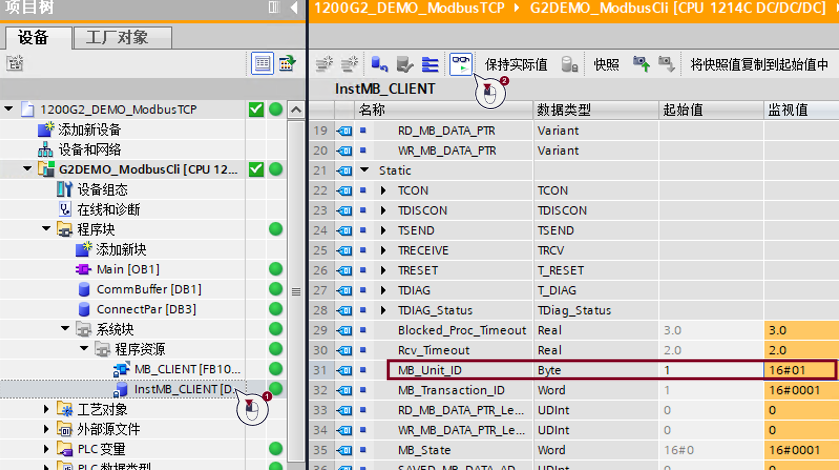Expand the 工艺对象 folder
The image size is (839, 470).
click(x=47, y=409)
